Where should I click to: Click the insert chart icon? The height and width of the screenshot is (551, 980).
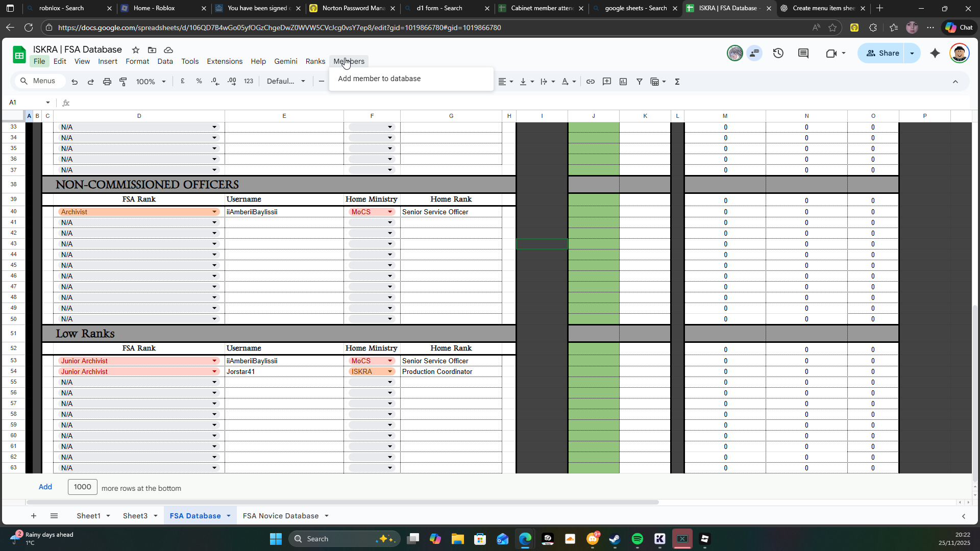[x=623, y=82]
